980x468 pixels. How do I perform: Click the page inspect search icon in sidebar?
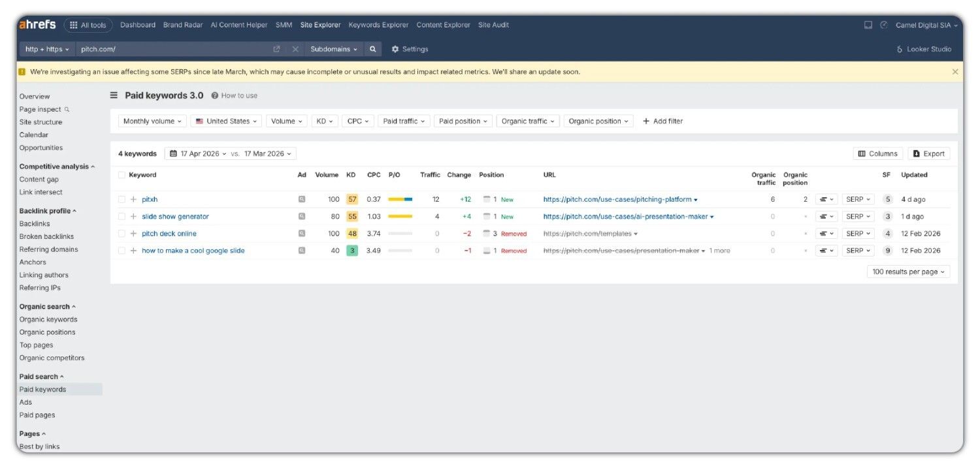(67, 109)
